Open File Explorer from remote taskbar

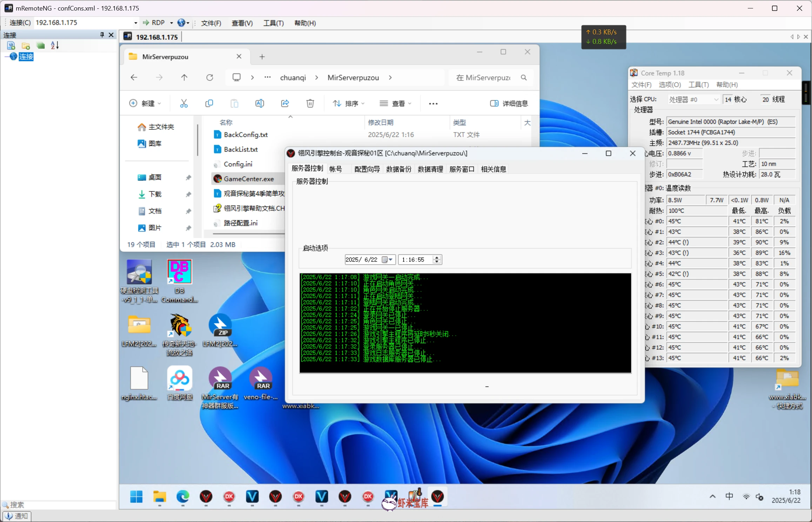(x=160, y=497)
